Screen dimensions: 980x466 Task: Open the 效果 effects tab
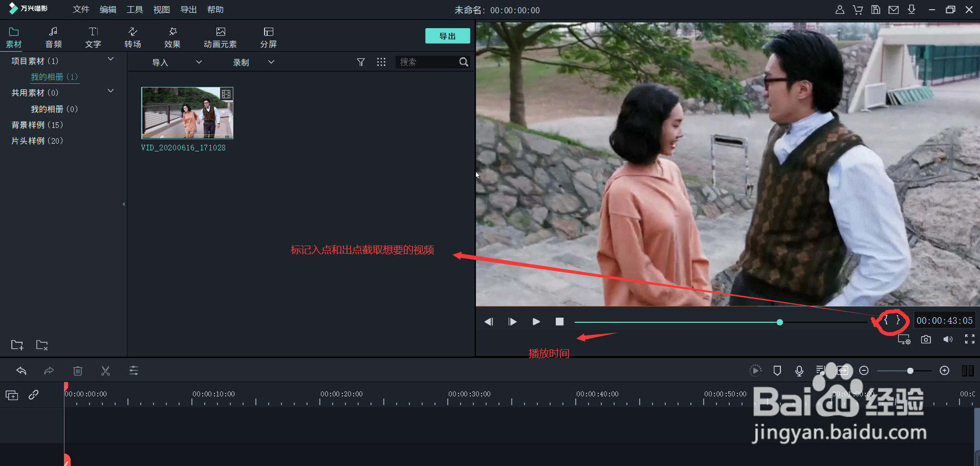point(172,38)
